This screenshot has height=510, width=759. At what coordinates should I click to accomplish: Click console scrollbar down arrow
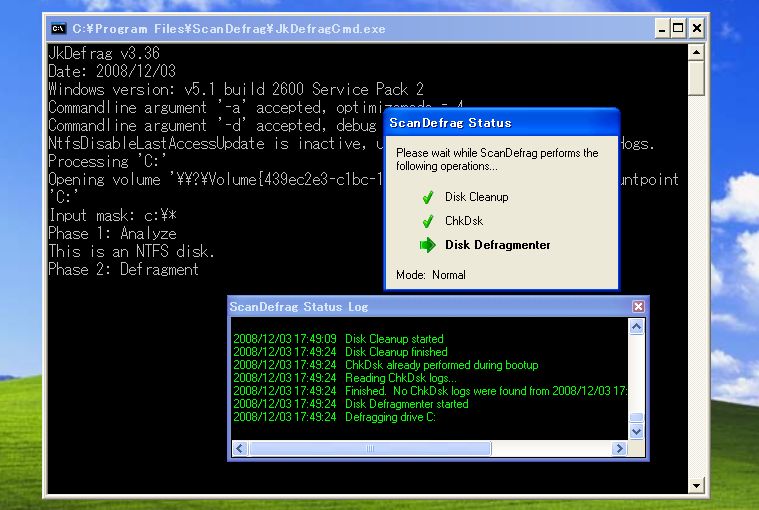pyautogui.click(x=696, y=485)
